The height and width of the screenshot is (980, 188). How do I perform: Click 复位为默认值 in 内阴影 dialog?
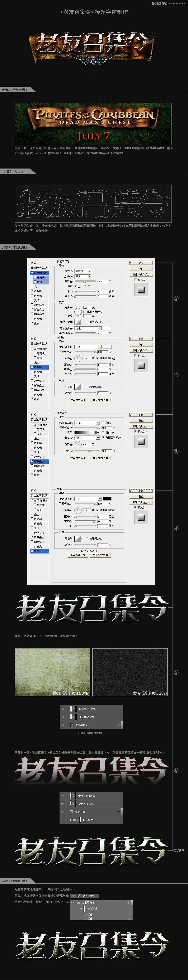pyautogui.click(x=100, y=400)
